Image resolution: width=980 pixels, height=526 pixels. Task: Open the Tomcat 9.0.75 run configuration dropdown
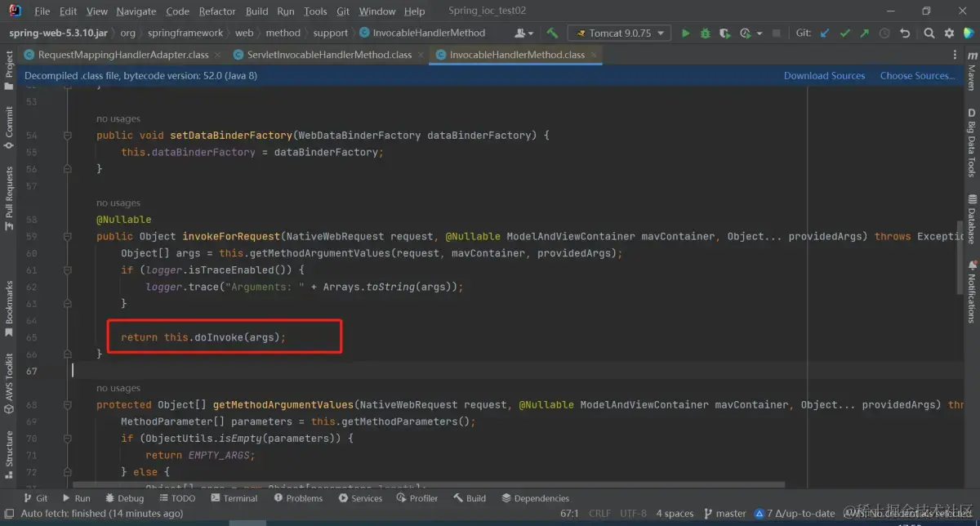[x=621, y=33]
